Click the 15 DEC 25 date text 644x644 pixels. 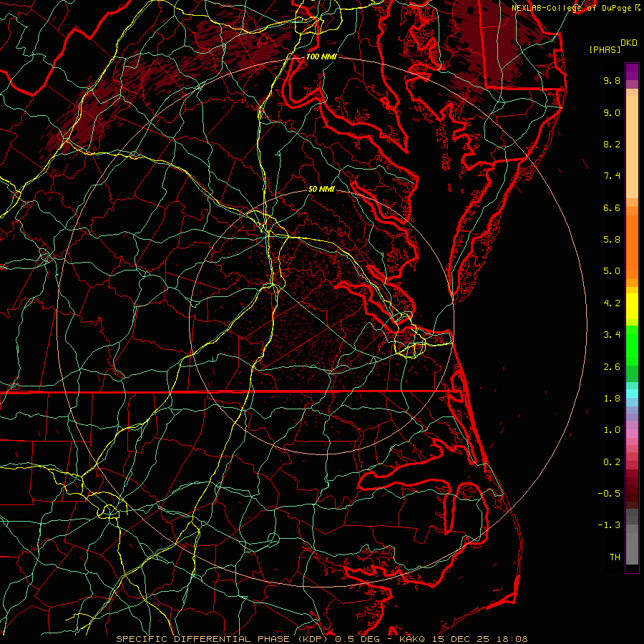tap(461, 639)
